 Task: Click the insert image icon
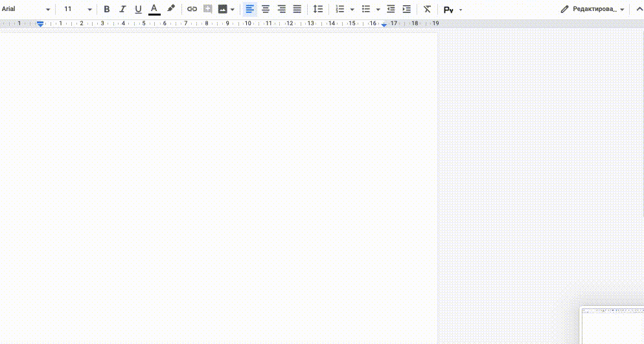pyautogui.click(x=223, y=9)
